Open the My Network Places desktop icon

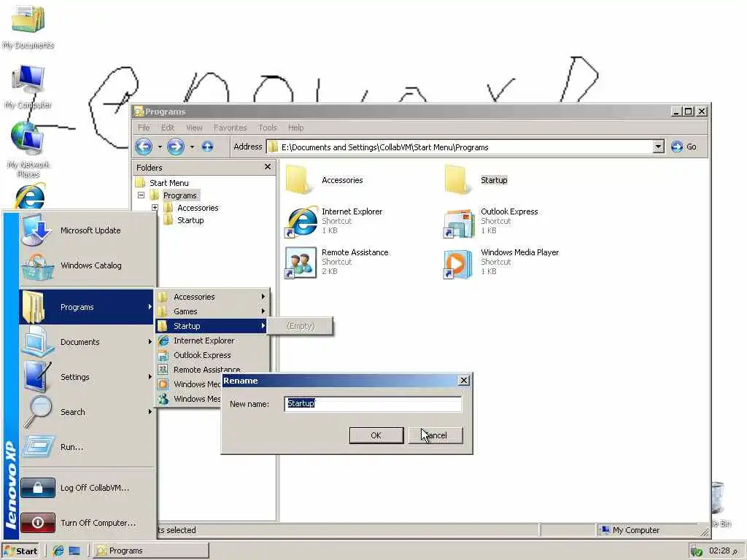point(28,149)
